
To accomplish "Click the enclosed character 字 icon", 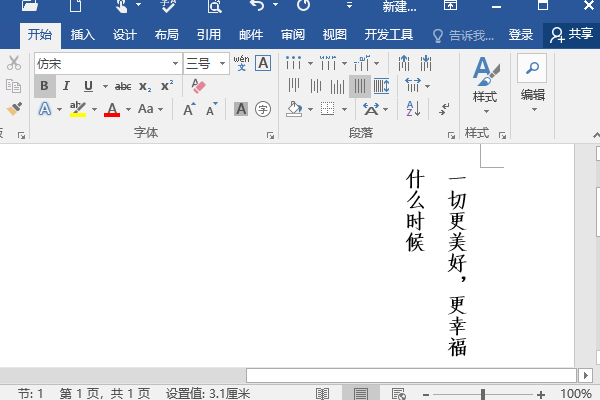I will [263, 108].
